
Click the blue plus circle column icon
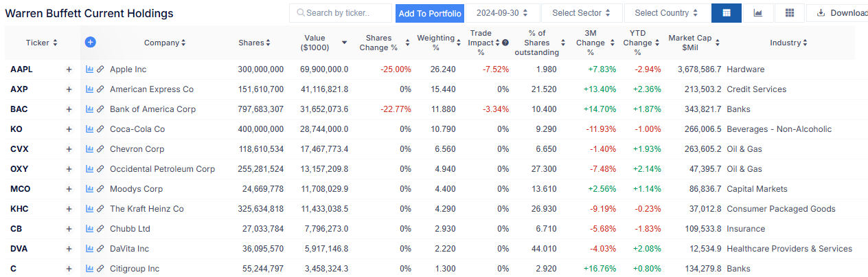(90, 43)
